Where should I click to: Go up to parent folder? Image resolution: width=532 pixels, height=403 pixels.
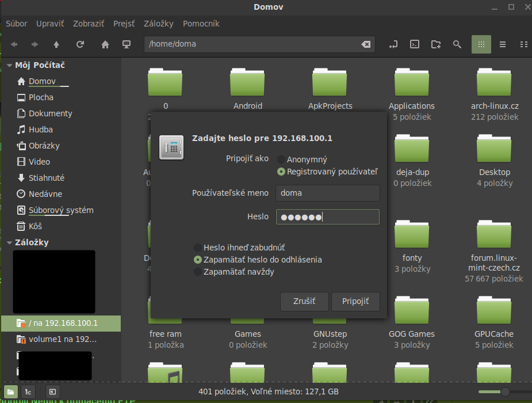tap(56, 44)
